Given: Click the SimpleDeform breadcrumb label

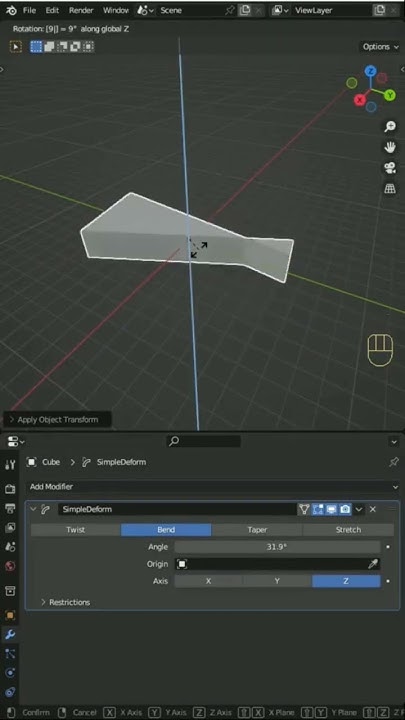Looking at the screenshot, I should coord(121,462).
